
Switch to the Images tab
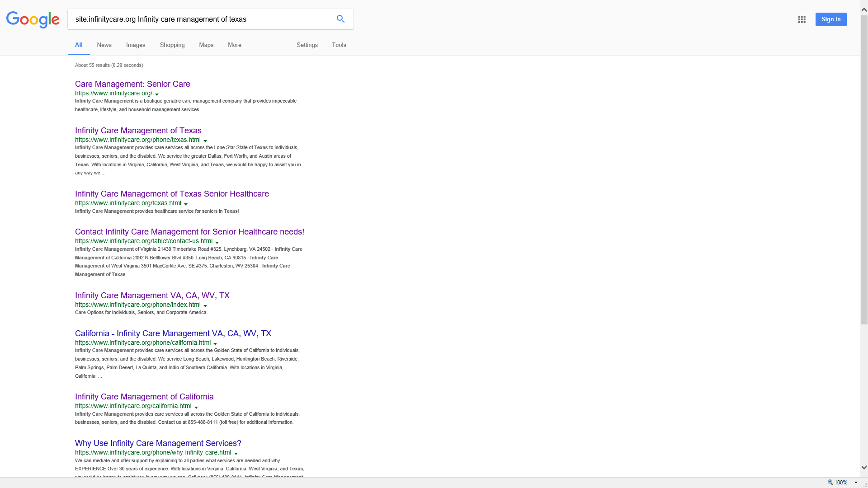136,45
